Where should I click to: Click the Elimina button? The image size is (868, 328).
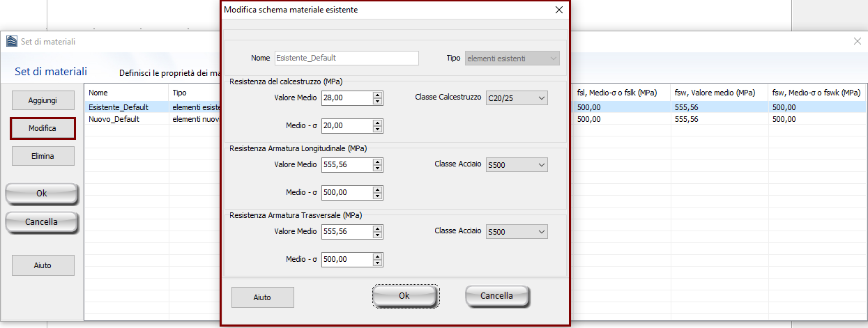43,156
